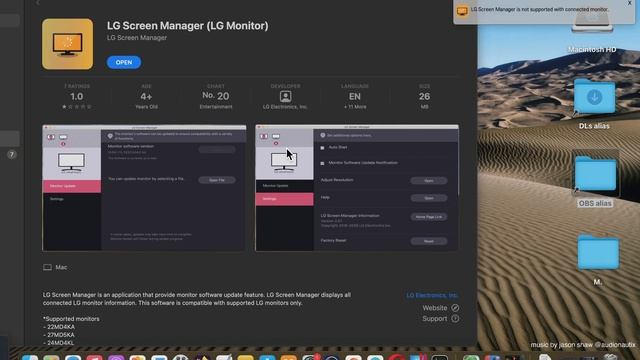
Task: Open the Support link
Action: [x=440, y=319]
